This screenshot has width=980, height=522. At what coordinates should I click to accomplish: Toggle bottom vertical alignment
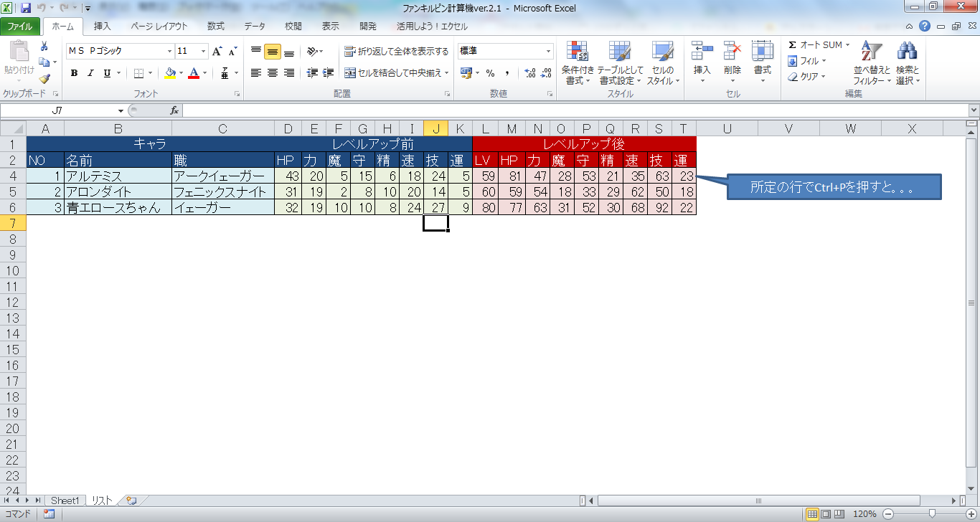pos(289,52)
